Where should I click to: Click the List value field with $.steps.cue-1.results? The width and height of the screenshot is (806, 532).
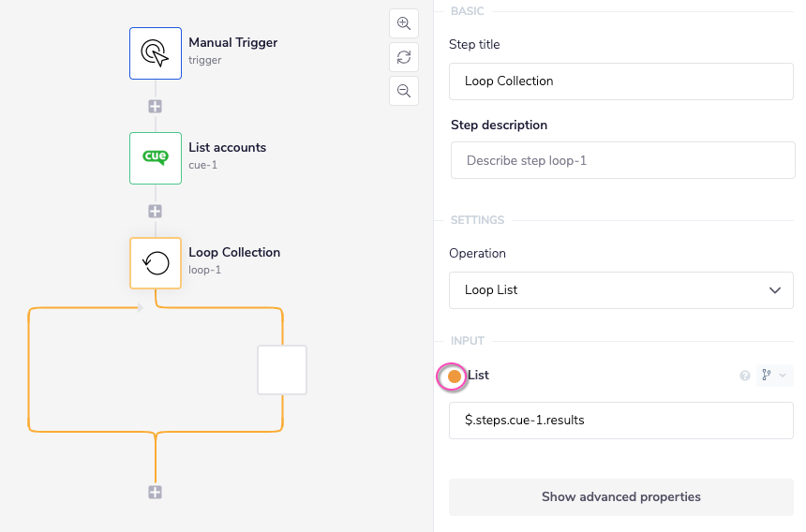coord(621,421)
